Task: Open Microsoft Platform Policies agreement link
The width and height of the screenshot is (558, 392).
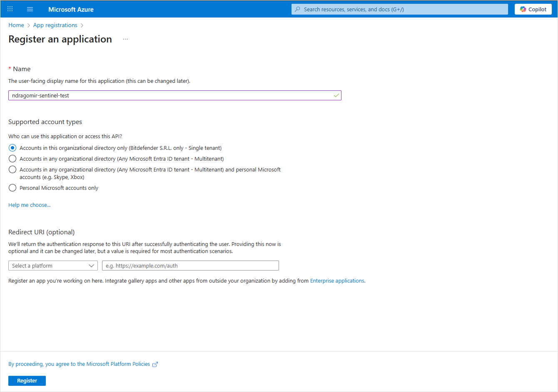Action: (79, 364)
